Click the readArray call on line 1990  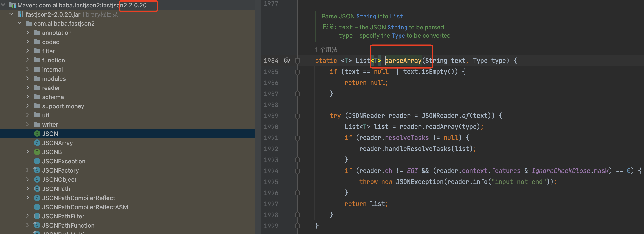[x=441, y=127]
